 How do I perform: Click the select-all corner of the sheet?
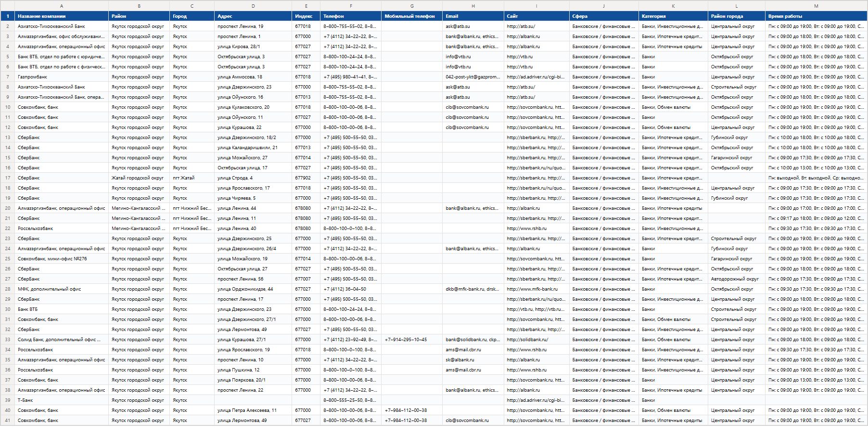click(x=7, y=6)
